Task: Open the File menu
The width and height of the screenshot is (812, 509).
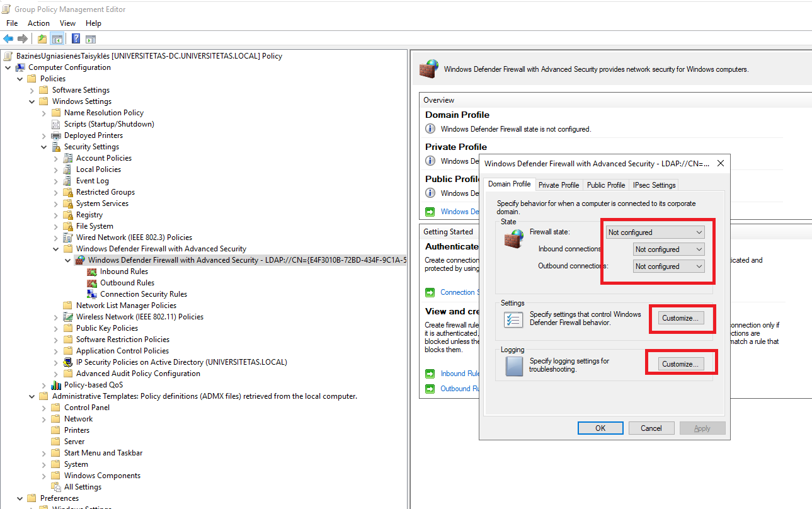Action: [12, 23]
